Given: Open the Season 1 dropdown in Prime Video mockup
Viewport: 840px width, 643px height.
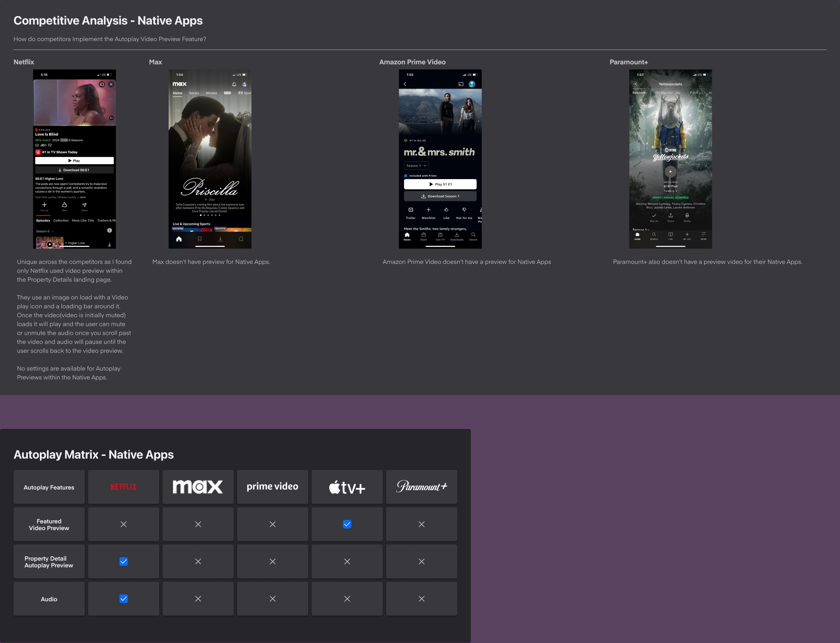Looking at the screenshot, I should tap(416, 166).
